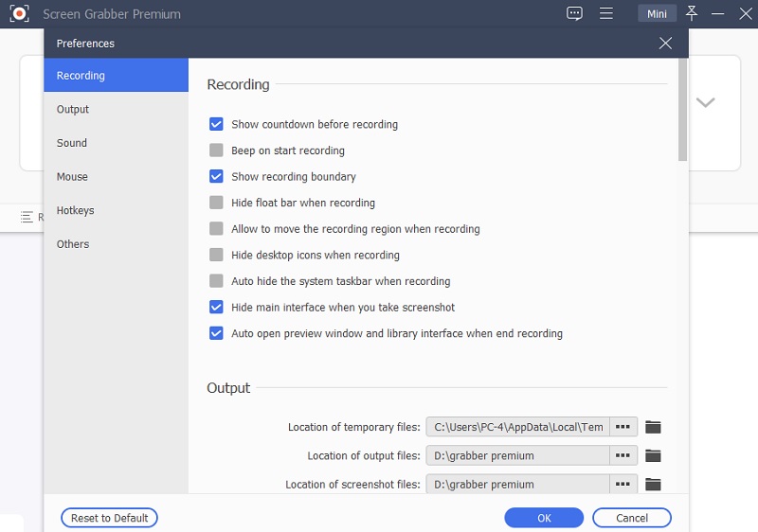This screenshot has width=758, height=532.
Task: Browse for screenshot files location (ellipsis)
Action: (x=623, y=484)
